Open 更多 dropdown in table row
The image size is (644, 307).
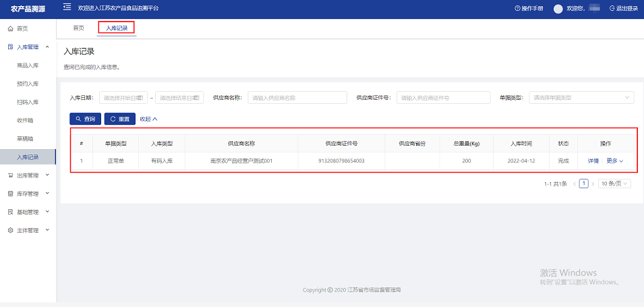click(614, 161)
